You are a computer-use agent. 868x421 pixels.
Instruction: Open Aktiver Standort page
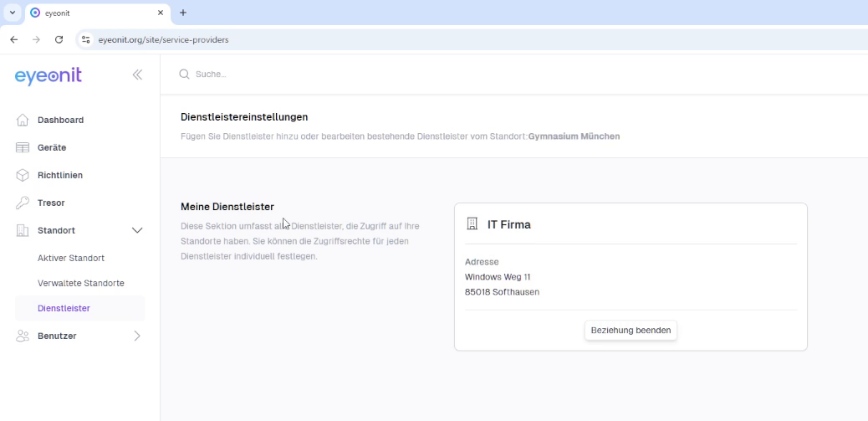pyautogui.click(x=71, y=258)
